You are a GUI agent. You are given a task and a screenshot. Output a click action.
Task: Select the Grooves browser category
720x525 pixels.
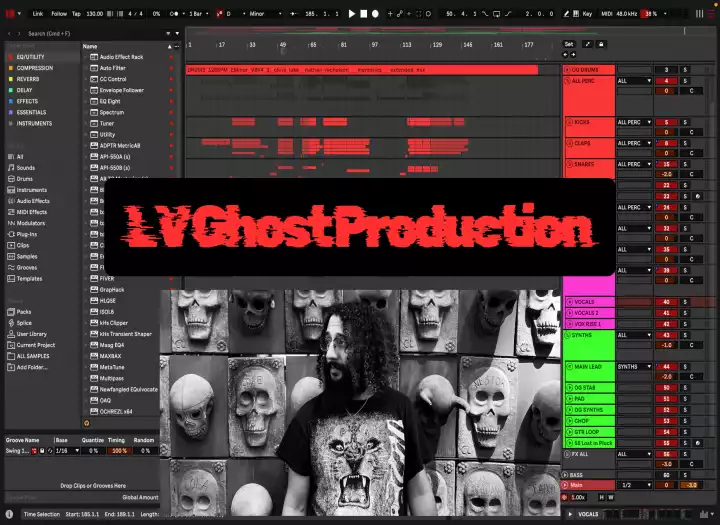point(27,267)
